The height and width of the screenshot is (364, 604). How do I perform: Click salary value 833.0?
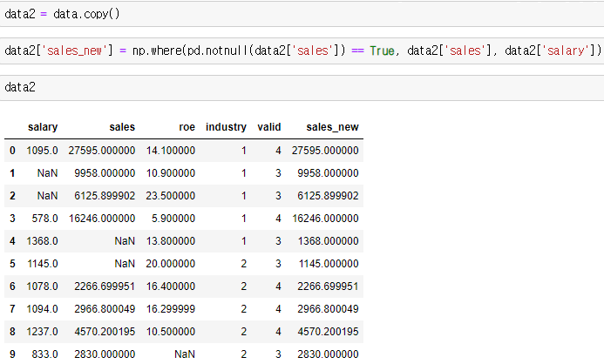pyautogui.click(x=44, y=354)
